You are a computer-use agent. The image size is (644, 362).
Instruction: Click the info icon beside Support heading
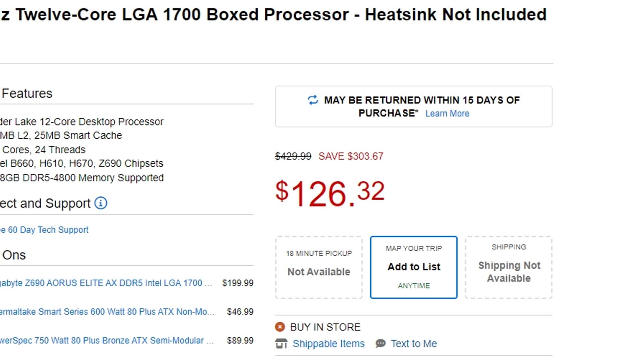101,203
